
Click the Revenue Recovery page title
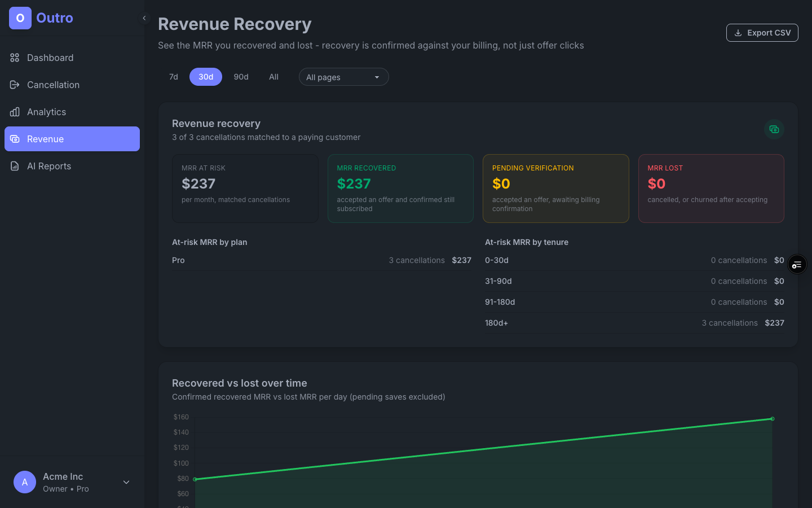[x=235, y=24]
